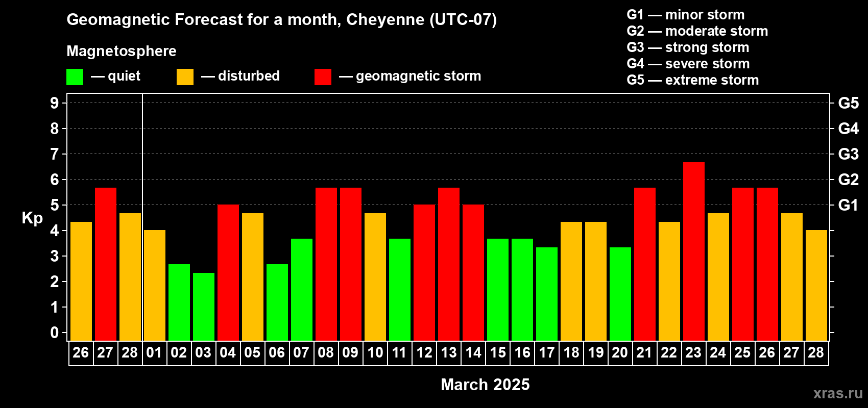Viewport: 868px width, 408px height.
Task: Click the '— quiet' legend text
Action: coord(115,76)
